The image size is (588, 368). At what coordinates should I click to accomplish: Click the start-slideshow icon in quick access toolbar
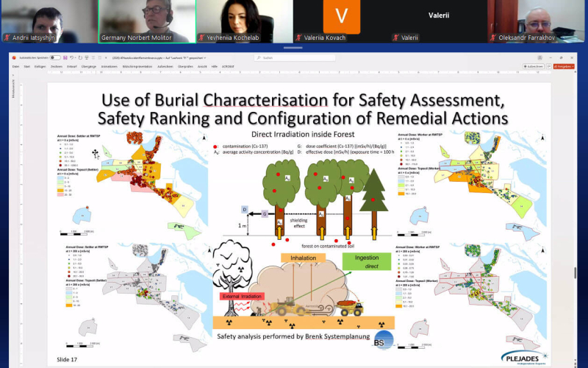[87, 58]
